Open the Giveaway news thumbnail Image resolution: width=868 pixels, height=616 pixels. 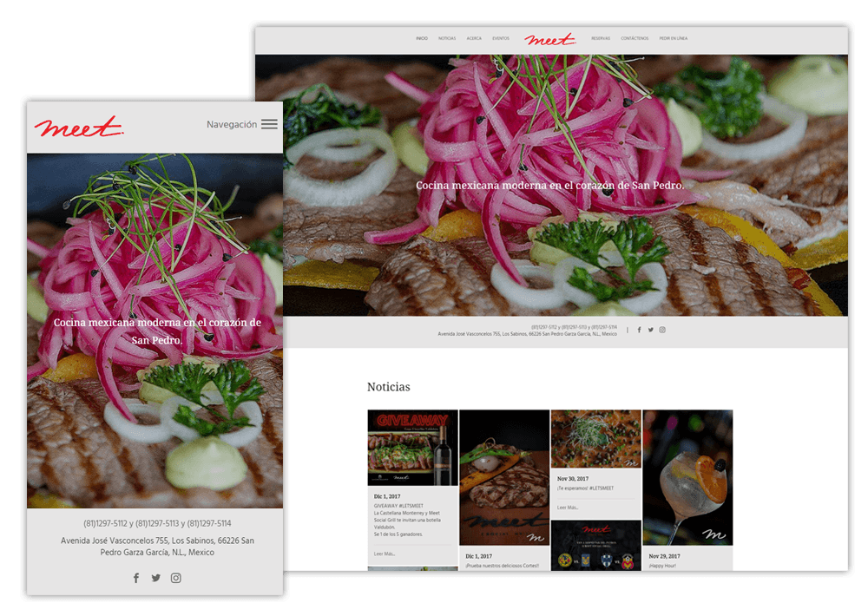(x=412, y=448)
